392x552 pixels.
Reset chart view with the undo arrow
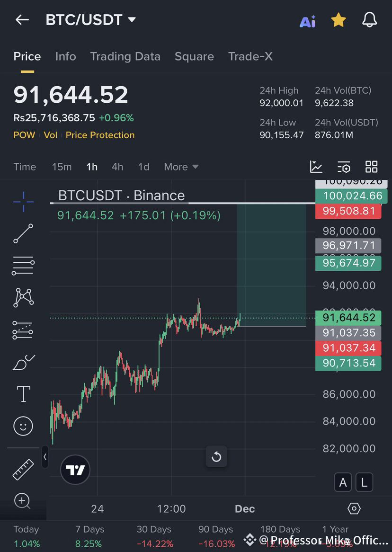coord(216,456)
